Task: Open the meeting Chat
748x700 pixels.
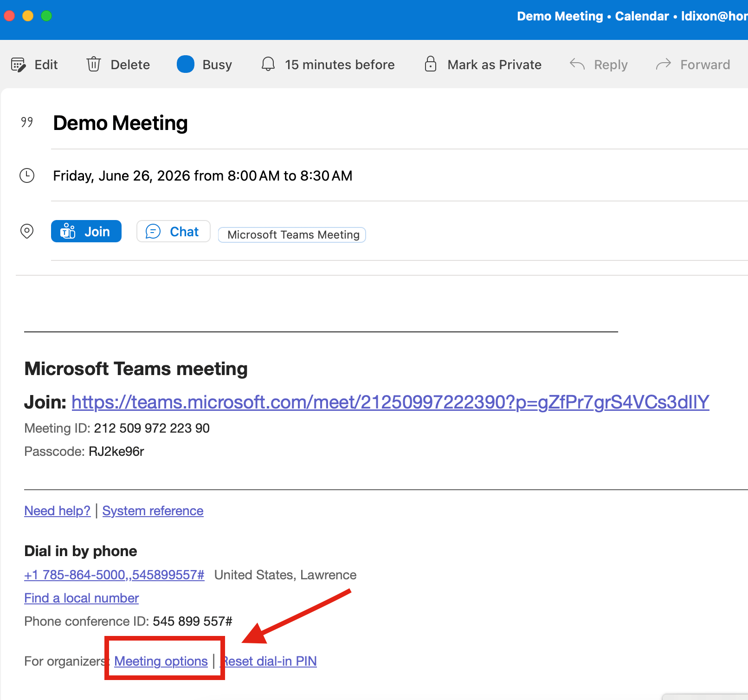Action: click(173, 231)
